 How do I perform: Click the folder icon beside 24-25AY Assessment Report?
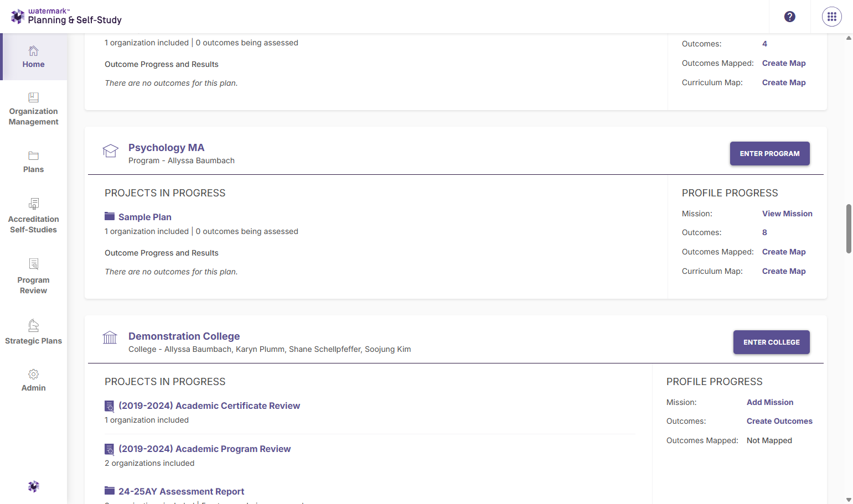[x=110, y=491]
